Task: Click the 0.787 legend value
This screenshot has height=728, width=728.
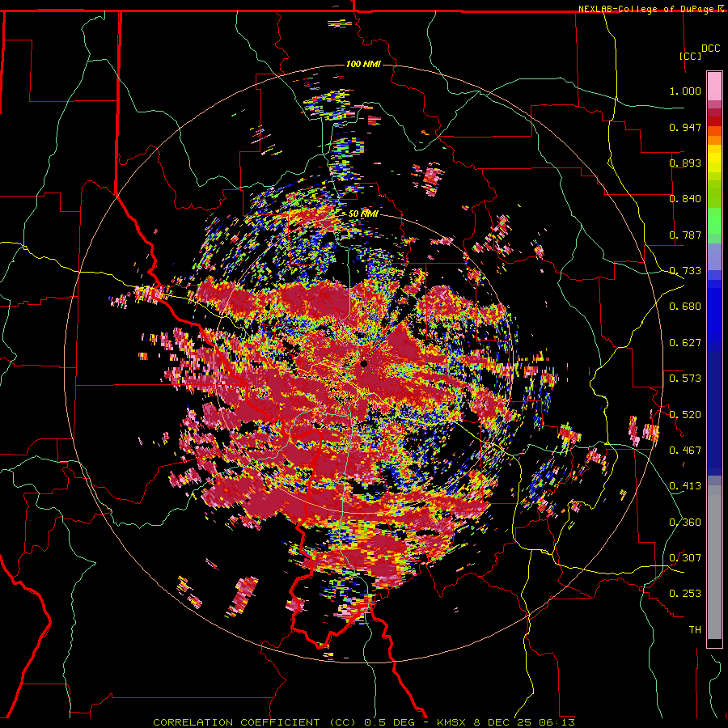Action: tap(685, 235)
